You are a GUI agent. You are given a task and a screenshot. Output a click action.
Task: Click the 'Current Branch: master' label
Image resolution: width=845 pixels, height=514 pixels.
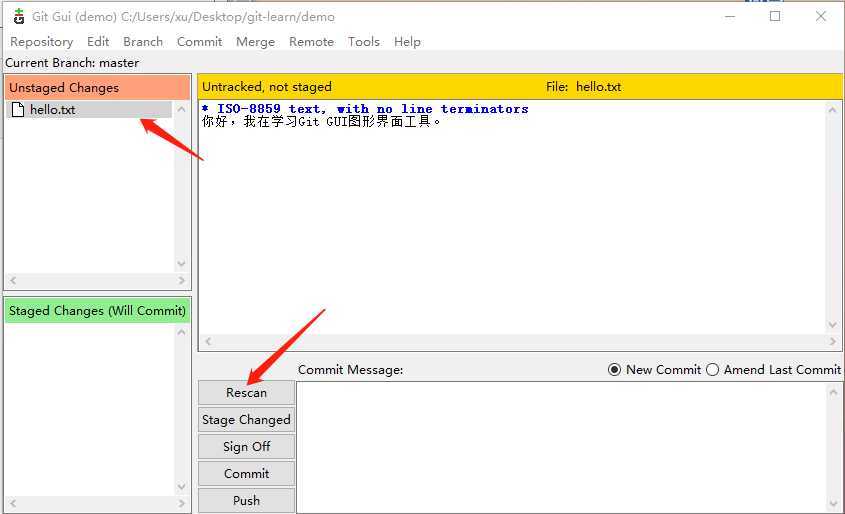tap(72, 62)
